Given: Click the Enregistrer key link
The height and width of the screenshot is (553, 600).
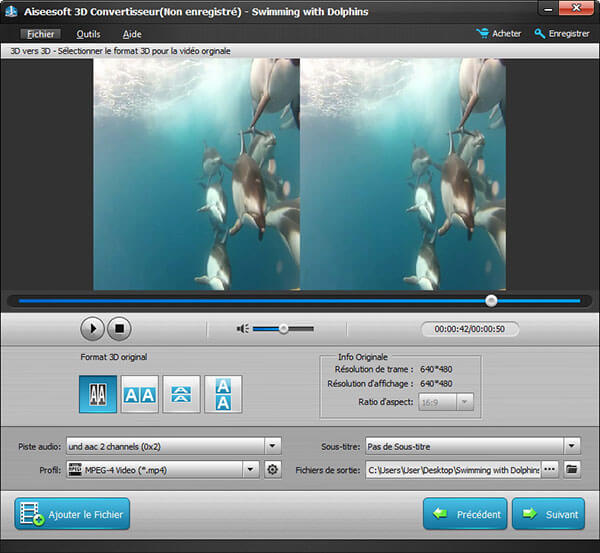Looking at the screenshot, I should pos(562,34).
